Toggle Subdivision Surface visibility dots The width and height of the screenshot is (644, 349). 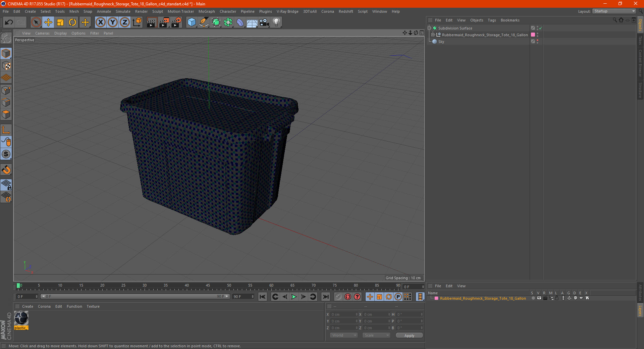[x=537, y=28]
